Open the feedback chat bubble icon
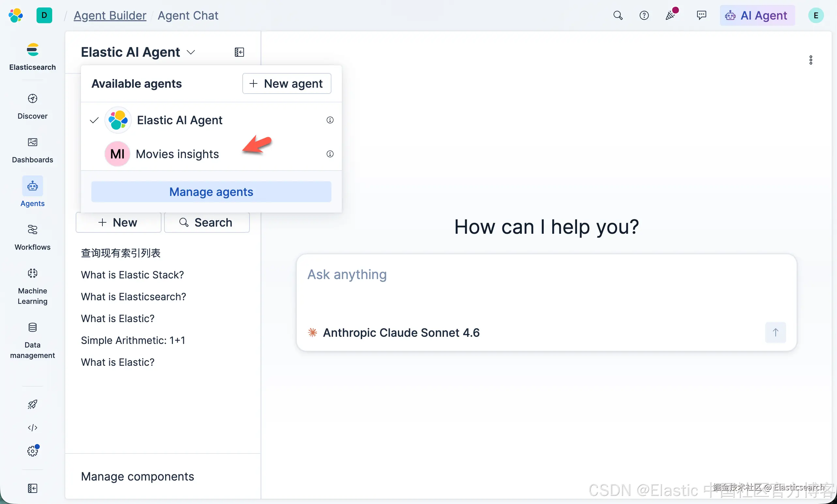This screenshot has width=837, height=504. (x=701, y=15)
